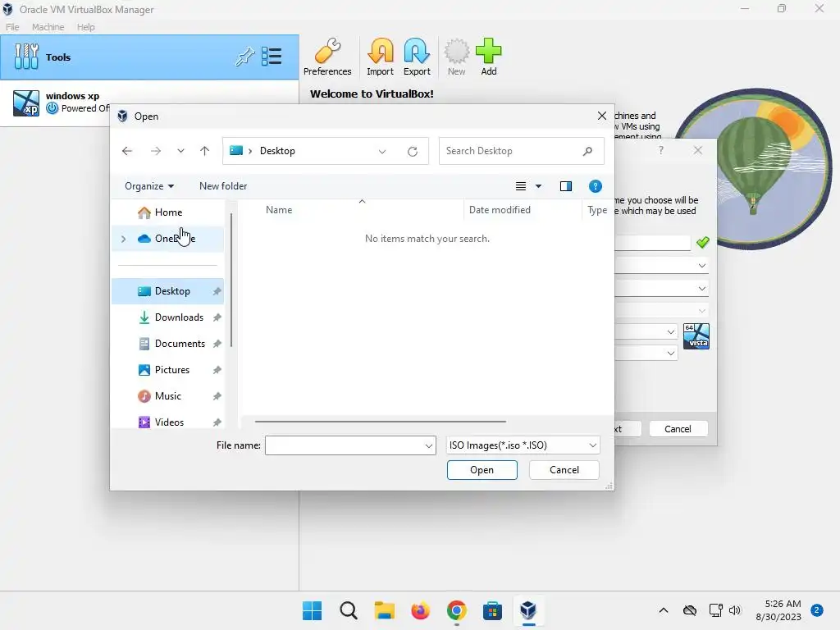Refresh the Desktop folder view

[x=413, y=151]
